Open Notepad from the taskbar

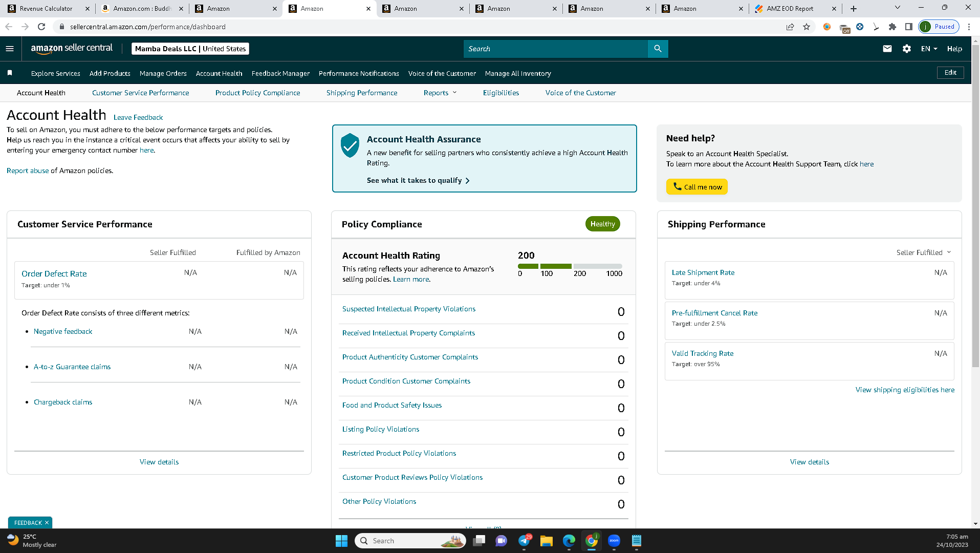coord(637,541)
